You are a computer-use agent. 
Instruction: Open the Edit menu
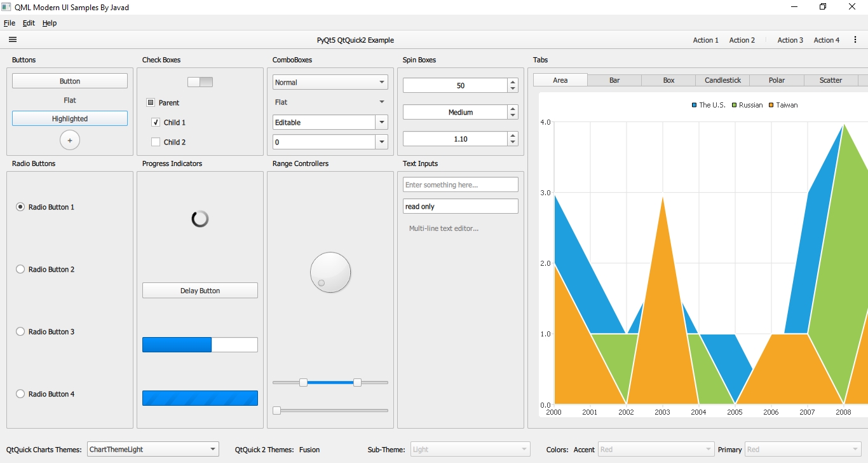(x=29, y=23)
